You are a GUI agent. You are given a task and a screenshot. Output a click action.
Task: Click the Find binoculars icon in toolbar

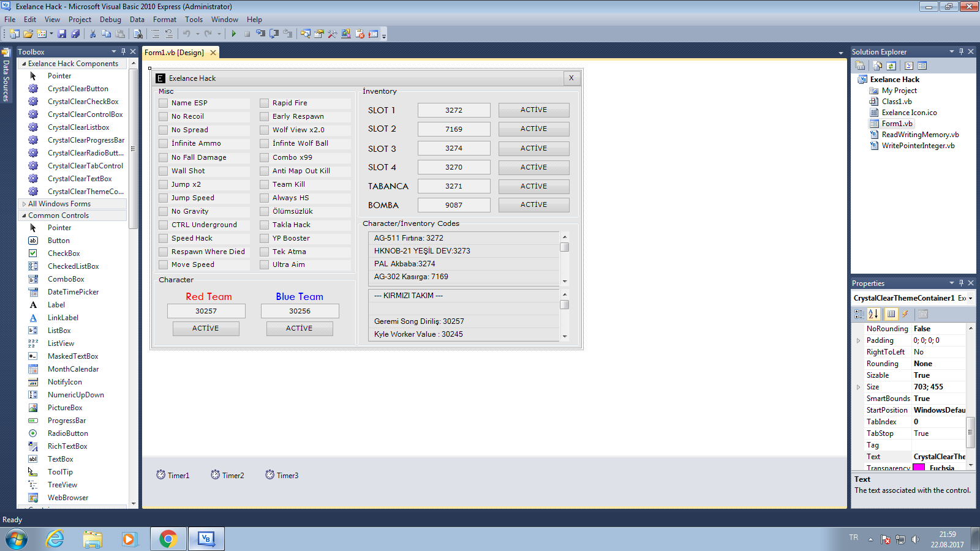pyautogui.click(x=138, y=34)
